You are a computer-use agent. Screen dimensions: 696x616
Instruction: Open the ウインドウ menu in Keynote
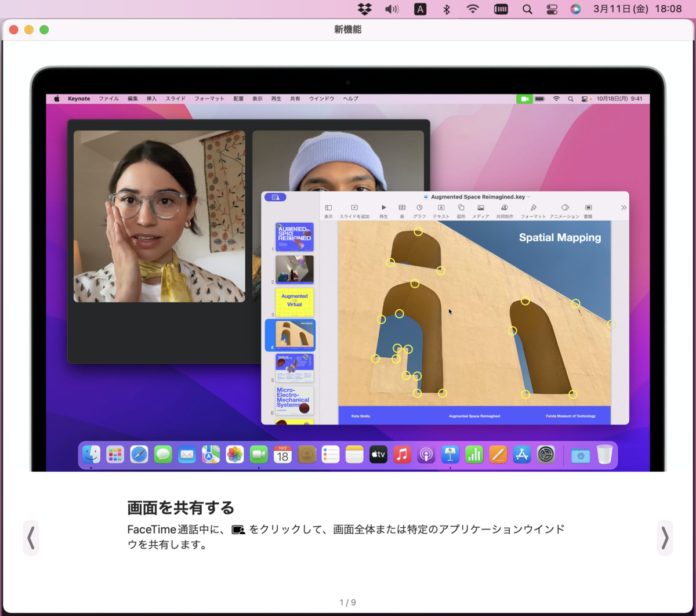pyautogui.click(x=322, y=99)
